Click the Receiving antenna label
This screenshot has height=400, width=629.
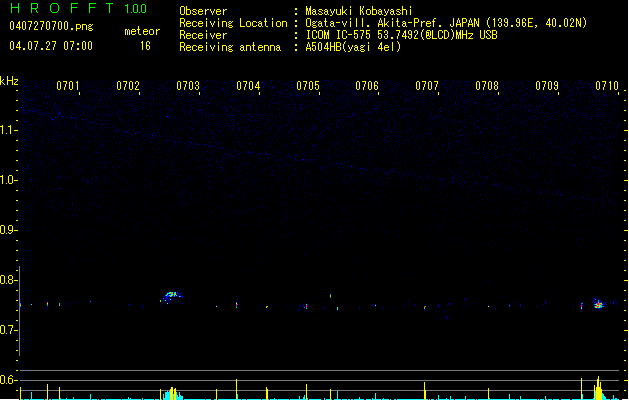230,47
